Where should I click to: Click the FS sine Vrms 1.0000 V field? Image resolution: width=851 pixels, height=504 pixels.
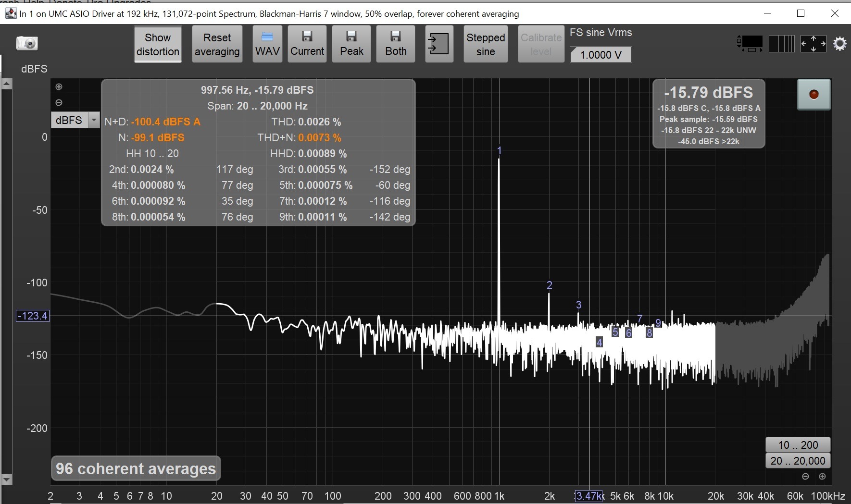[x=601, y=55]
